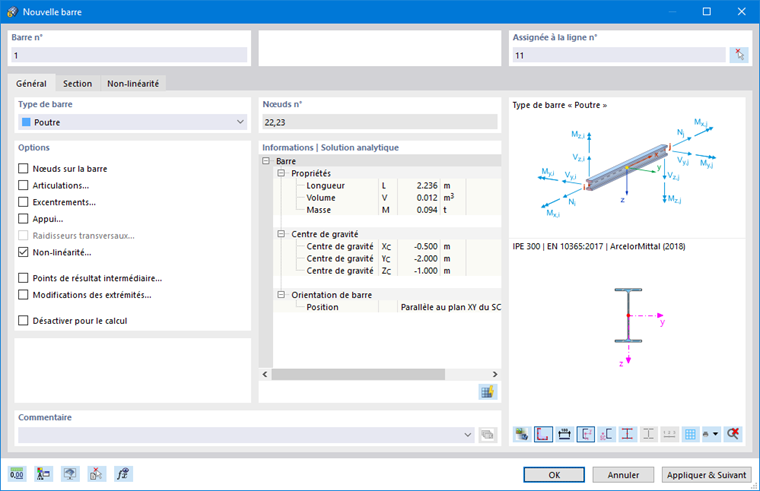Check the Articulations... option

point(23,185)
